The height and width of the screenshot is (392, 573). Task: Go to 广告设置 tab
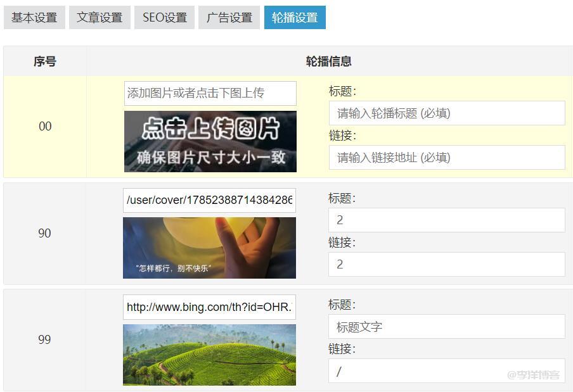point(229,18)
